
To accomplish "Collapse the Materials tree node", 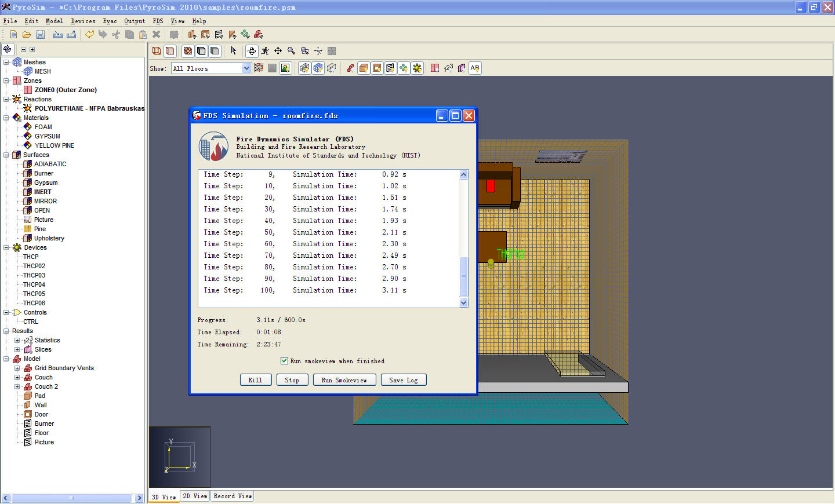I will tap(6, 118).
